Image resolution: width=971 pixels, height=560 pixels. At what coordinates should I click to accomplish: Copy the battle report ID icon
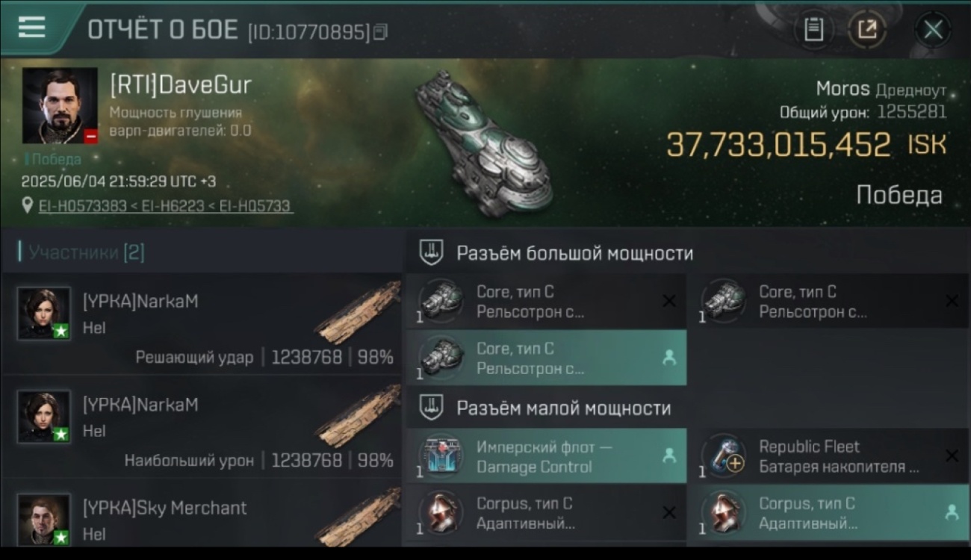(x=381, y=32)
